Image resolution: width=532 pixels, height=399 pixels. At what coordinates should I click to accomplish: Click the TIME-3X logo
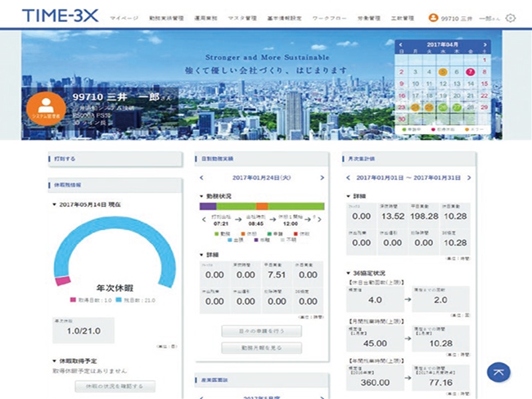click(61, 16)
